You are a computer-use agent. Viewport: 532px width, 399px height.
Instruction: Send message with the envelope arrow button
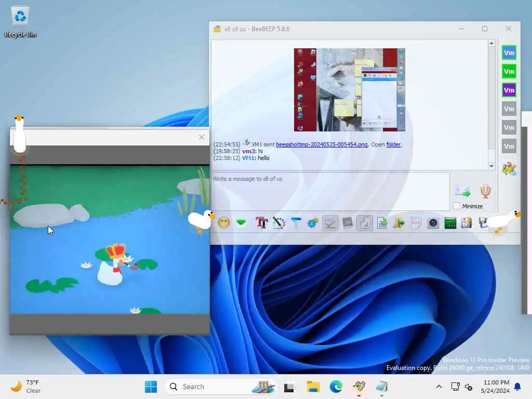462,191
